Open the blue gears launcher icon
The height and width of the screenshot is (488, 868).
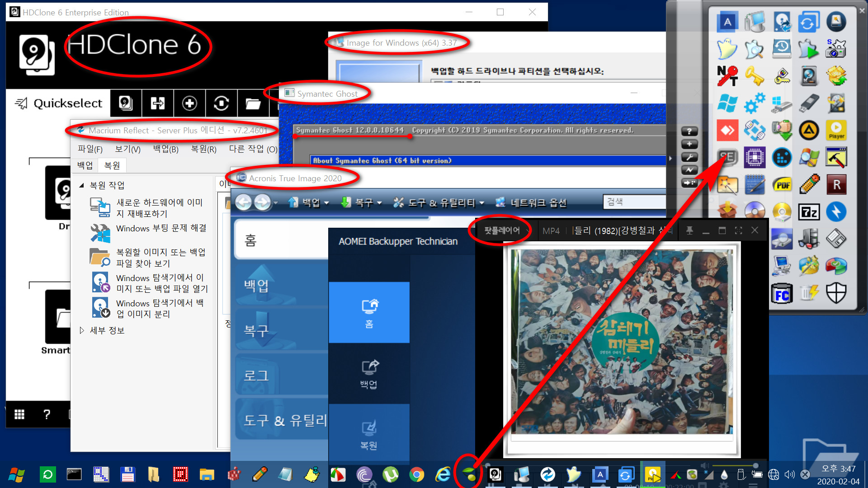755,103
